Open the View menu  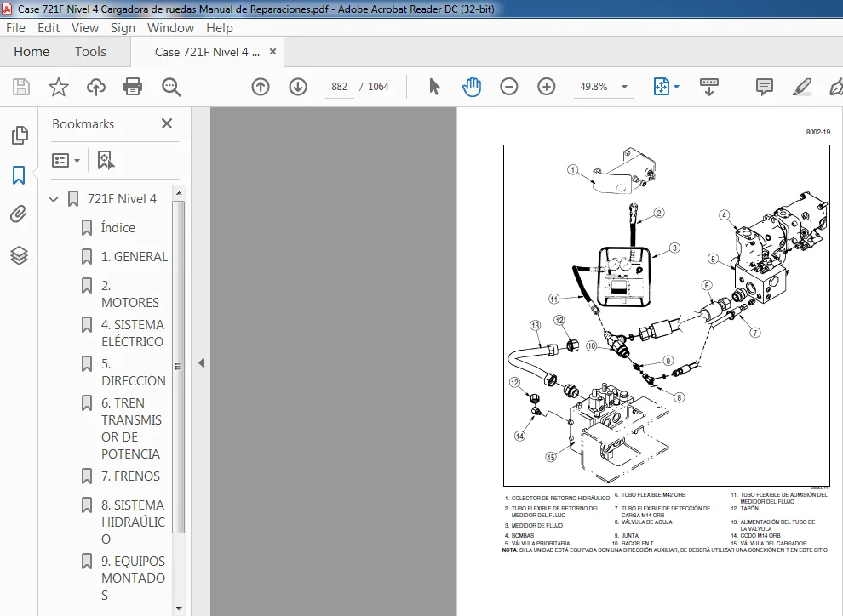pyautogui.click(x=85, y=28)
